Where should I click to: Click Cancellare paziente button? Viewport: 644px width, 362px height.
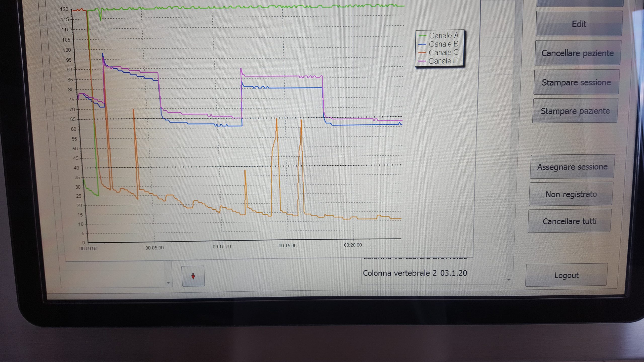point(578,53)
